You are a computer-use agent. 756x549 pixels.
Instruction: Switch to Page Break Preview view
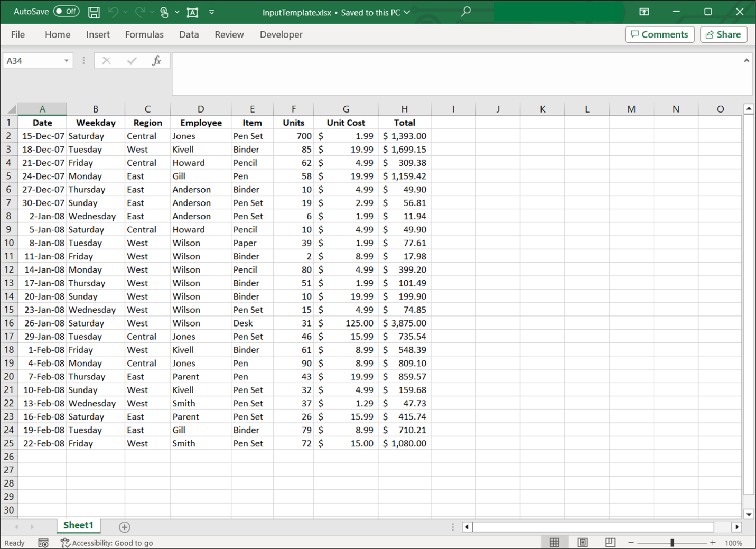610,543
